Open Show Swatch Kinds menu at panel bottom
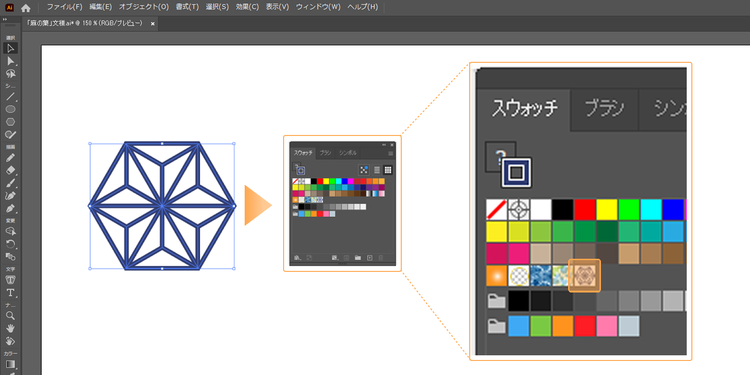This screenshot has width=750, height=375. (335, 257)
